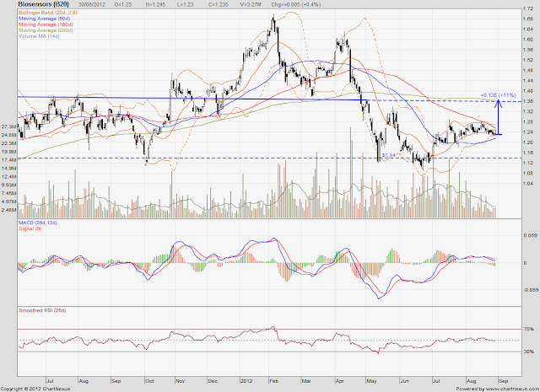Click the Signal (9) indicator label
The width and height of the screenshot is (540, 392).
click(30, 228)
